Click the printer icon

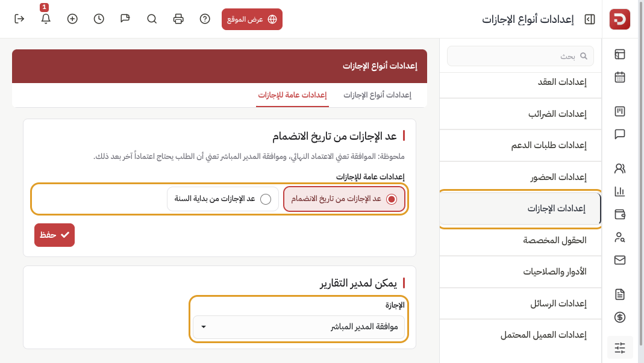pyautogui.click(x=178, y=19)
